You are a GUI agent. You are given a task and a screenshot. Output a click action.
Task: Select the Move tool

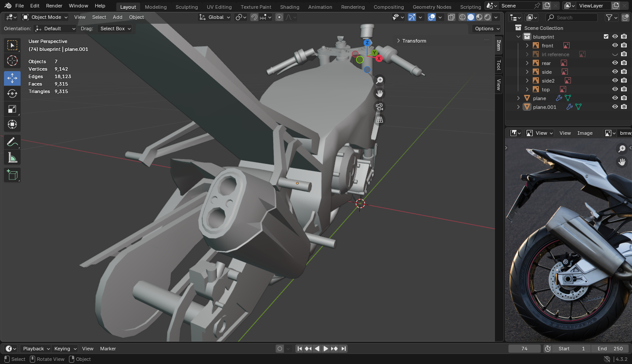pyautogui.click(x=12, y=79)
